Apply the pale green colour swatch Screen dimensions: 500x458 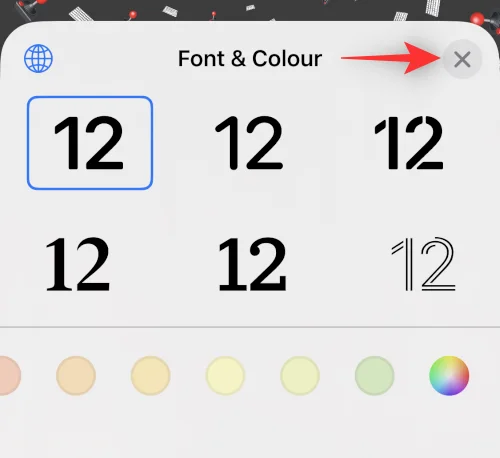(374, 376)
